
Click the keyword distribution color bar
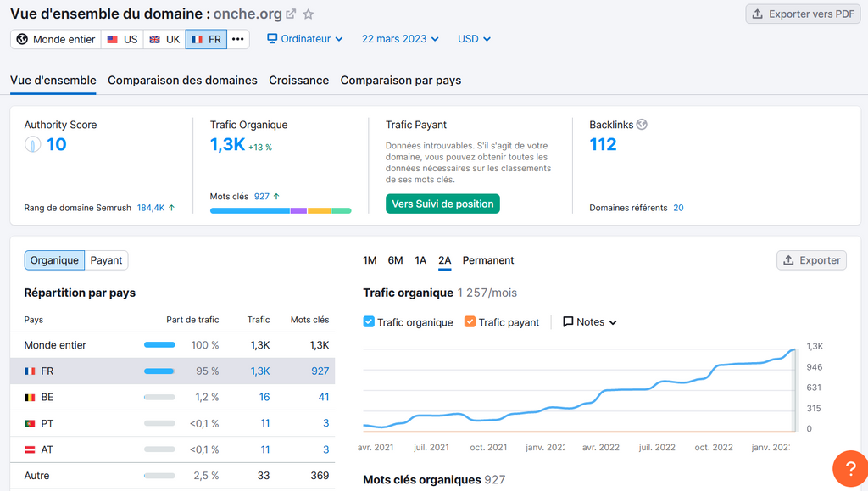(x=281, y=210)
